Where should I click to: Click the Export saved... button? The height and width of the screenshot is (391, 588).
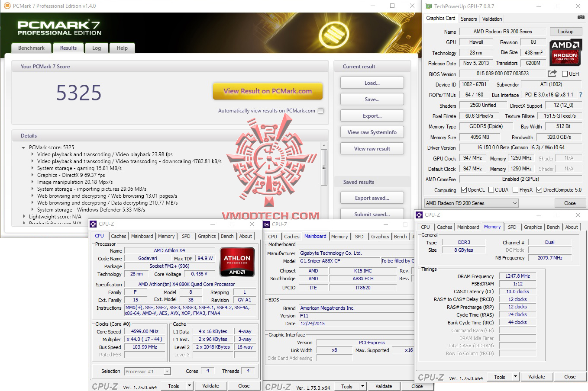tap(372, 198)
